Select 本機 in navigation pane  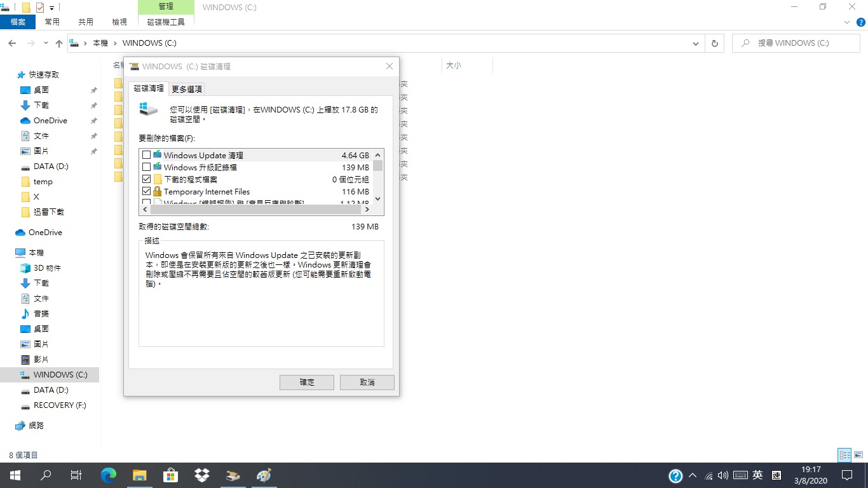pos(36,252)
